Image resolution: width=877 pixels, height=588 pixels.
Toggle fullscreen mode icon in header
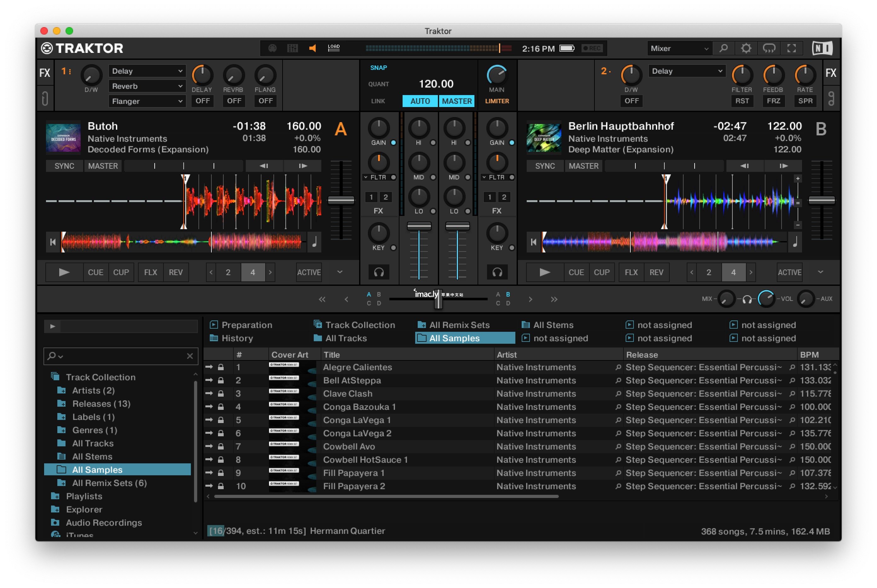click(x=791, y=48)
